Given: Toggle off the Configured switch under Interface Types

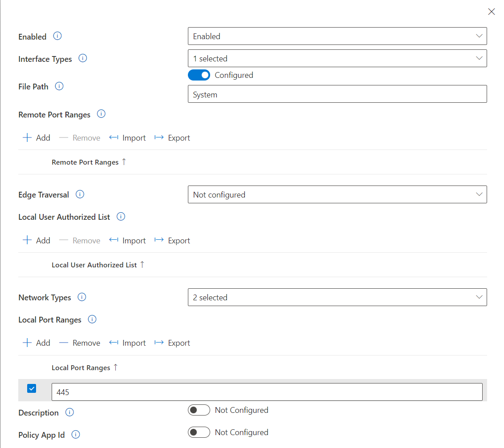Looking at the screenshot, I should click(x=199, y=75).
